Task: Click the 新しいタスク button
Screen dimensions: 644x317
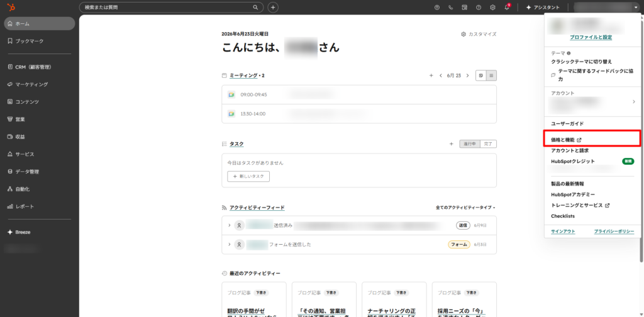Action: 248,176
